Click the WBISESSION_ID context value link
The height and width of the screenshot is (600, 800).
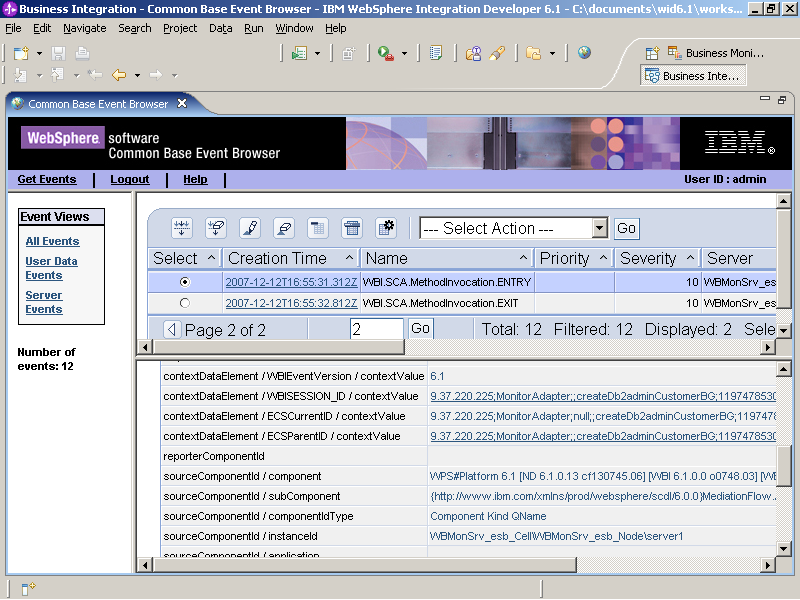coord(603,396)
